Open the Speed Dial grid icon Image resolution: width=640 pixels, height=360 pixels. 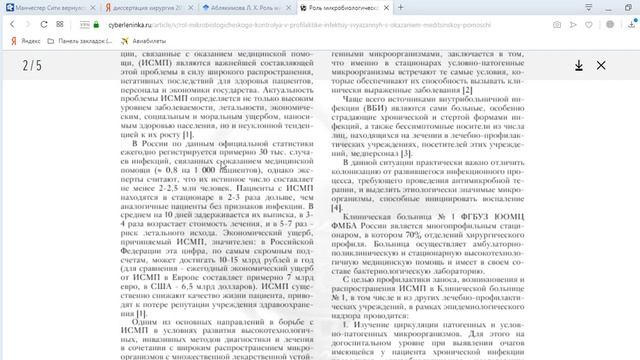coord(60,24)
